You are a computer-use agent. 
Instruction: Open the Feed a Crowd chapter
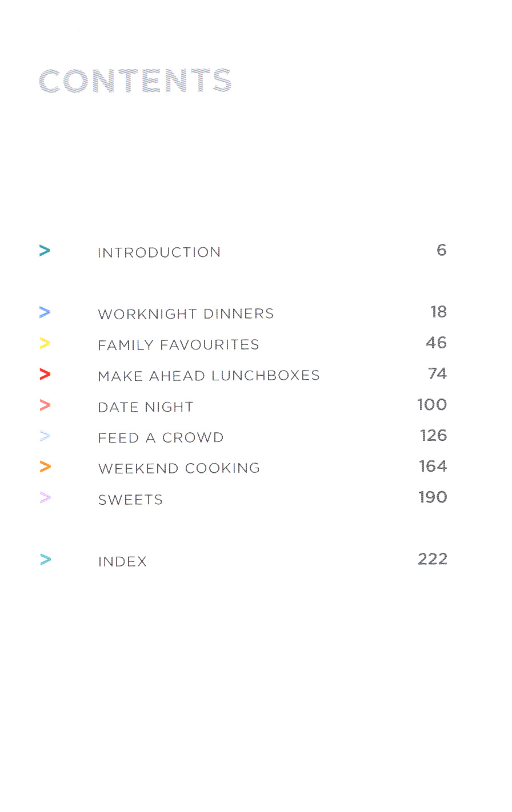tap(161, 438)
